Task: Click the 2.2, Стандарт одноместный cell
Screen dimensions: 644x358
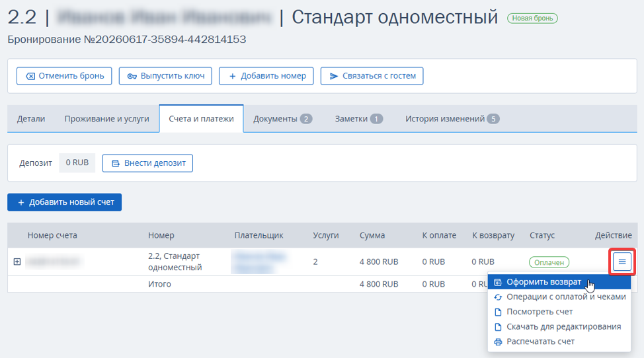Action: coord(175,262)
